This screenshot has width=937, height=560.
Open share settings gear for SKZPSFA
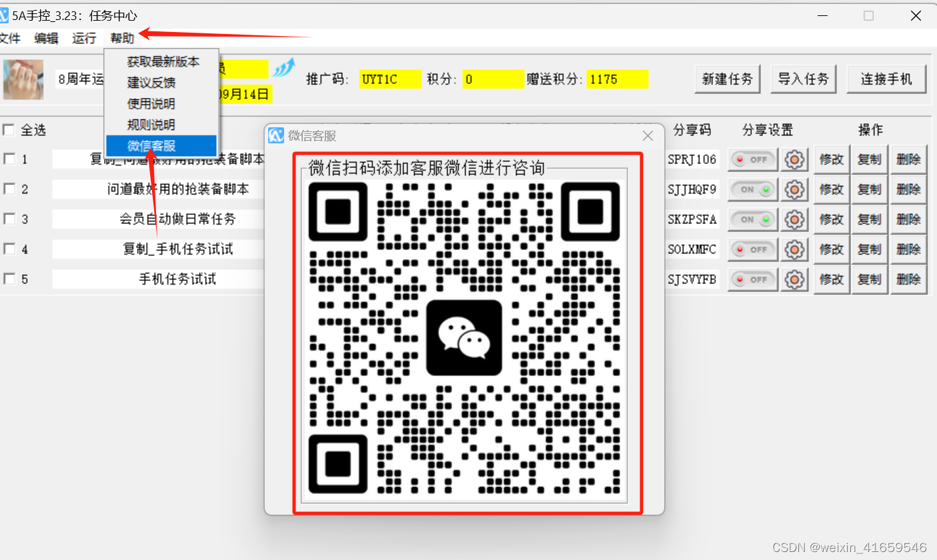coord(794,219)
